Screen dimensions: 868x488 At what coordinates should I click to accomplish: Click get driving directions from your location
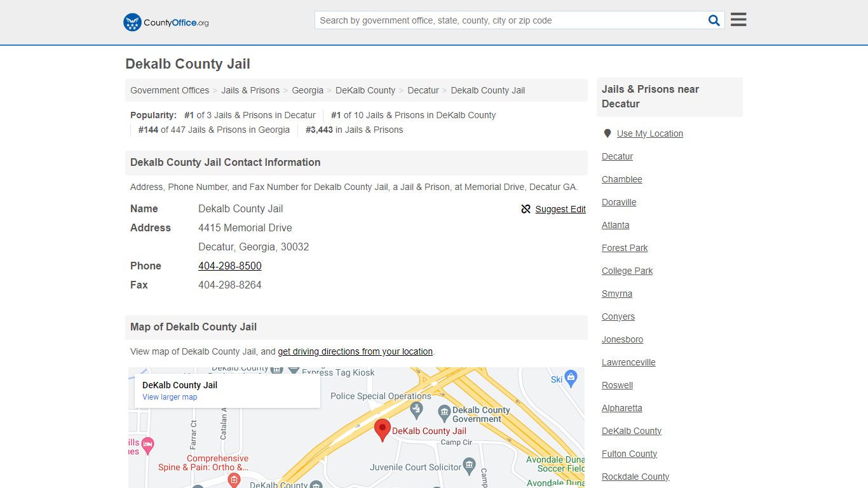(x=355, y=351)
